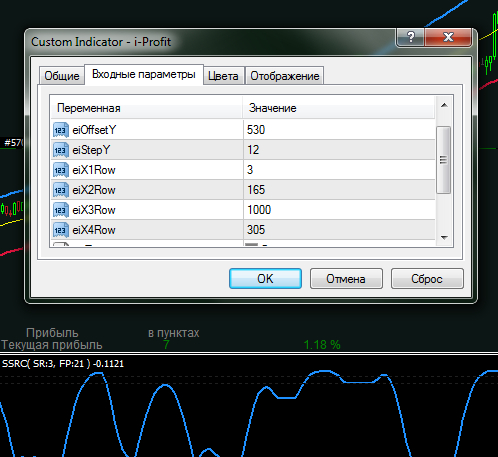Click the integer icon beside eiX2Row
This screenshot has height=457, width=498.
pos(61,190)
